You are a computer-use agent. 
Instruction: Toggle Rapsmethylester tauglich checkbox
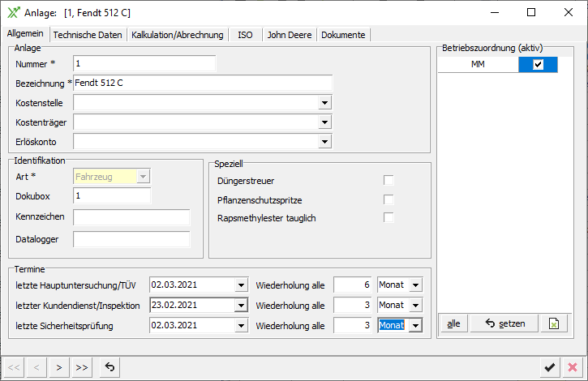click(x=388, y=218)
